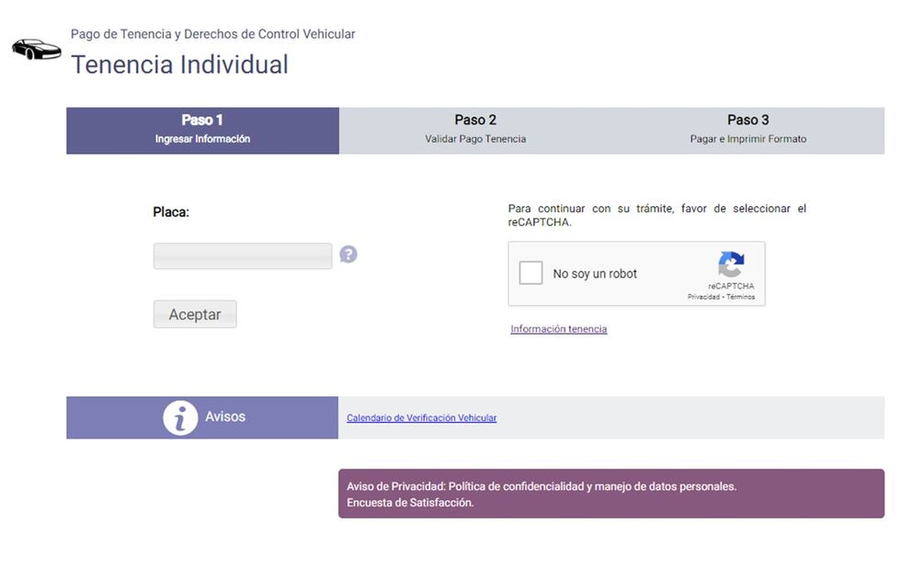Click the reCAPTCHA Privacidad link
Screen dimensions: 924x570
click(703, 297)
